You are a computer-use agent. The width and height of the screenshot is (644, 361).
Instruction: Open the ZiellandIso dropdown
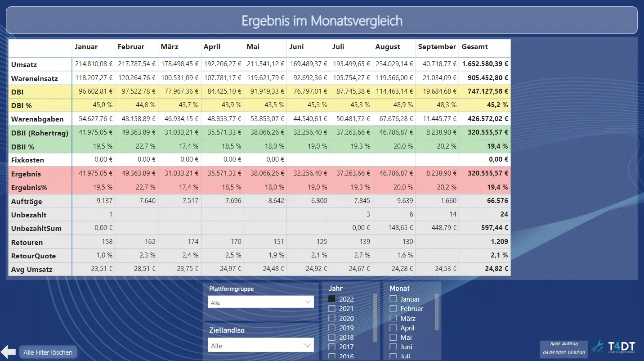point(261,346)
